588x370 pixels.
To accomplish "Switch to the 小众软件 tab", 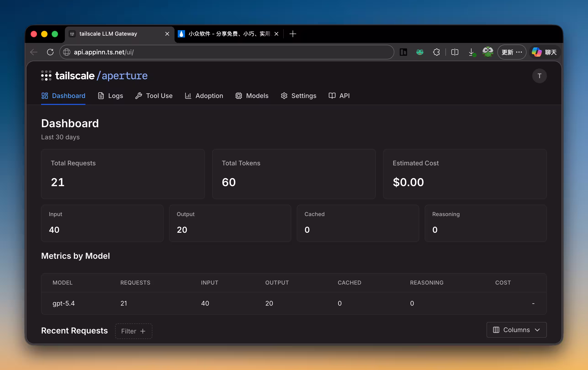I will 227,34.
